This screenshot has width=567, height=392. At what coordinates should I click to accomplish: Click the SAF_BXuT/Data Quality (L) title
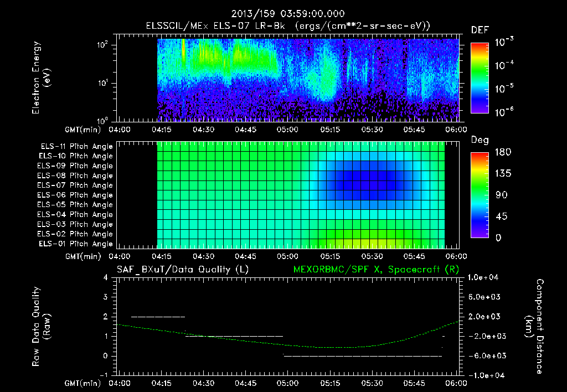click(x=183, y=270)
